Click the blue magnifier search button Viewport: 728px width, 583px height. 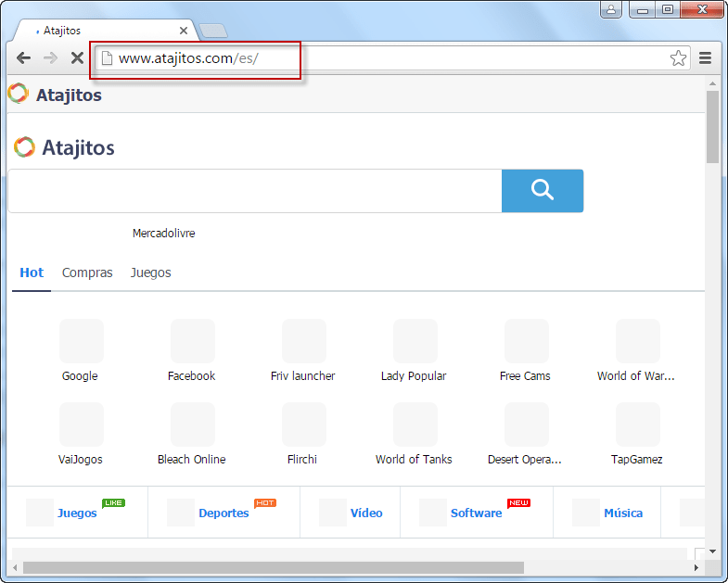[543, 191]
